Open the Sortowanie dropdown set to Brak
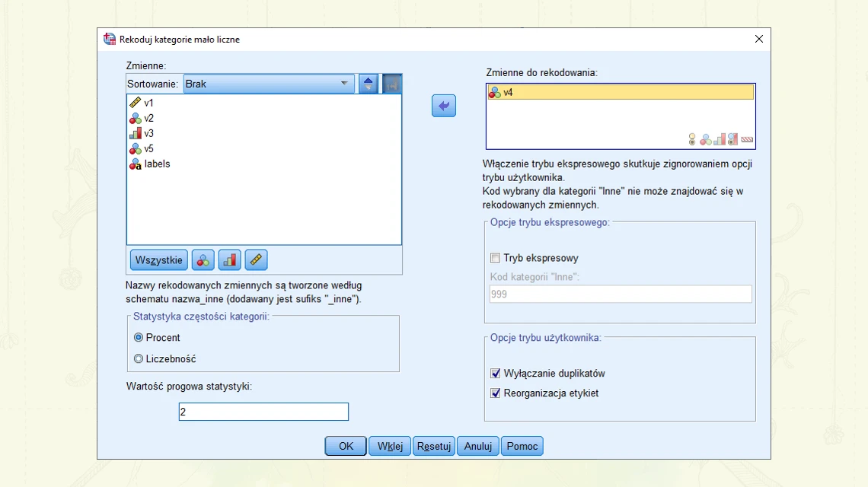Image resolution: width=868 pixels, height=487 pixels. 269,84
